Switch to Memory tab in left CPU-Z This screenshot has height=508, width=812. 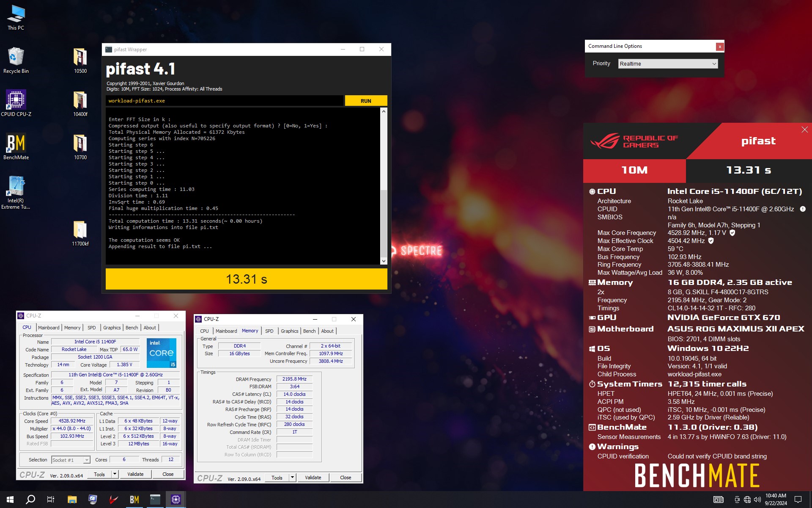[x=72, y=328]
